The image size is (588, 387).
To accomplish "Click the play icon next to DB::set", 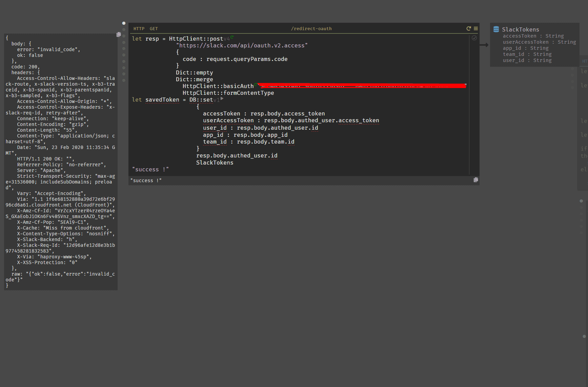I will coord(222,99).
